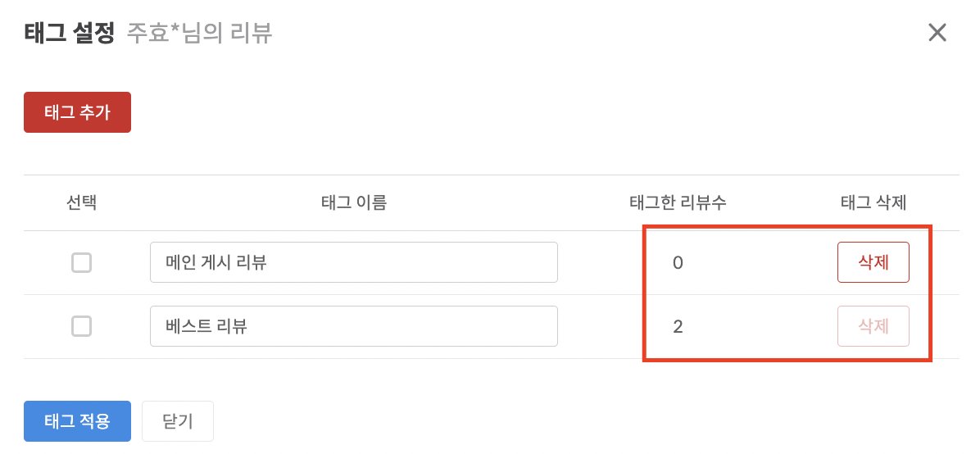Focus the 베스트 리뷰 tag name input
Image resolution: width=980 pixels, height=454 pixels.
(353, 327)
